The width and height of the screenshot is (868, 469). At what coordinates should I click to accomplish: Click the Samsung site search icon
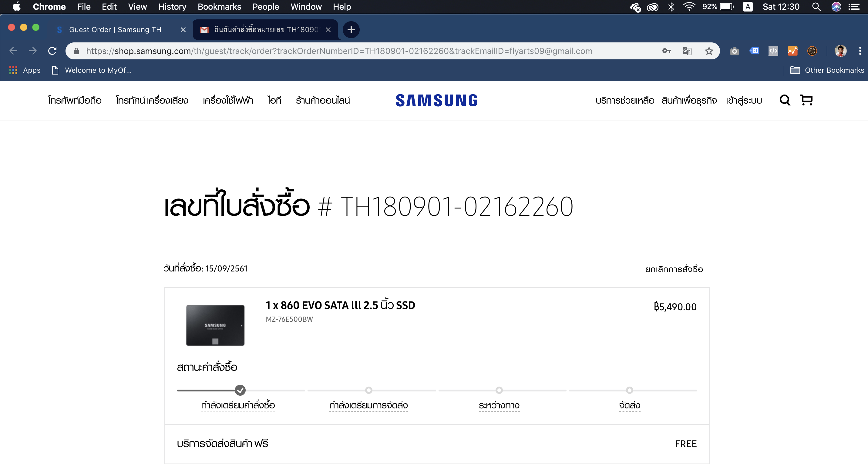pos(785,100)
